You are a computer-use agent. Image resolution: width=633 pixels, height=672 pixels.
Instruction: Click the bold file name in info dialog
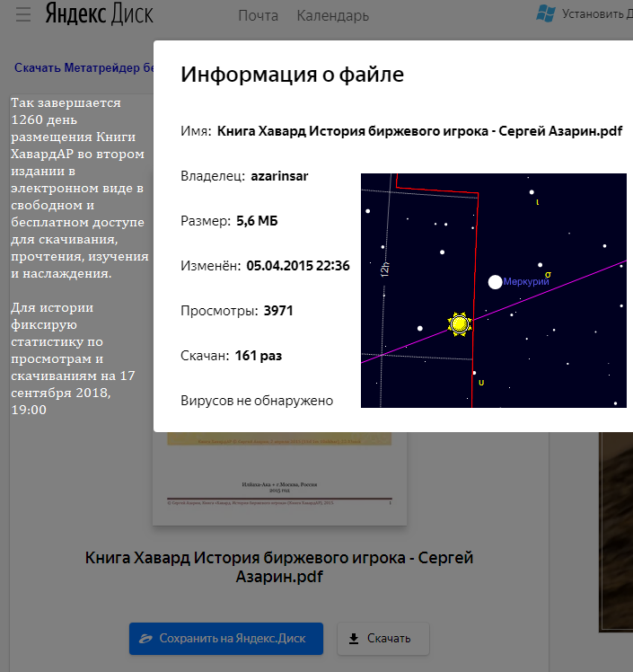pos(419,131)
